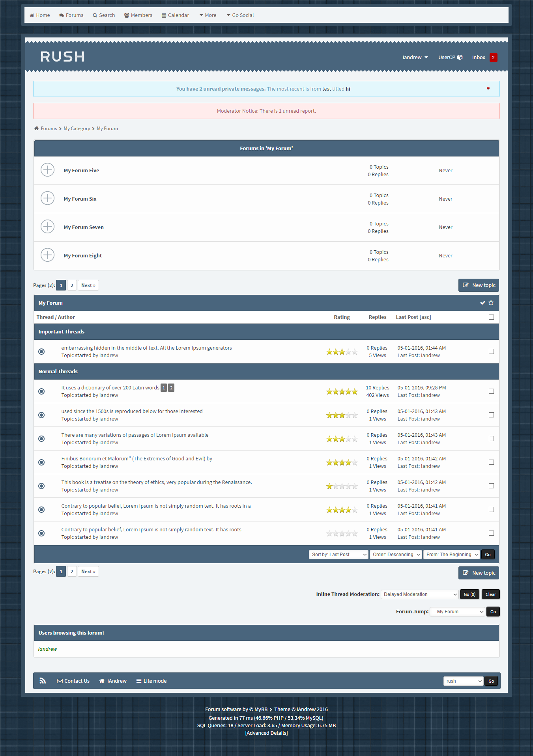Rate the 'It uses a dictionary' thread stars
The image size is (533, 756).
tap(342, 391)
